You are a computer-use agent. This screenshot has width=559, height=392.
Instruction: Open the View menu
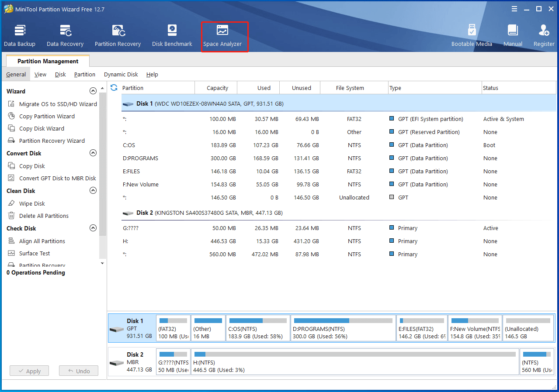40,75
